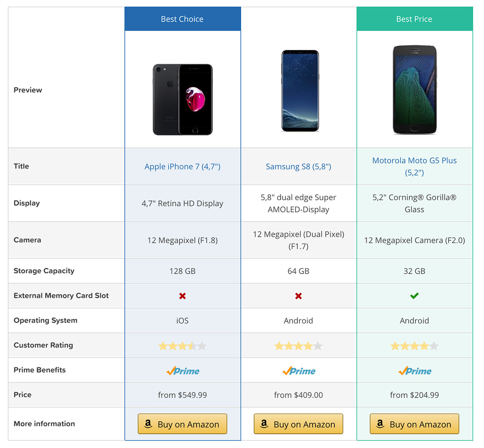Click the Prime logo under Samsung S8
The image size is (484, 448).
299,371
